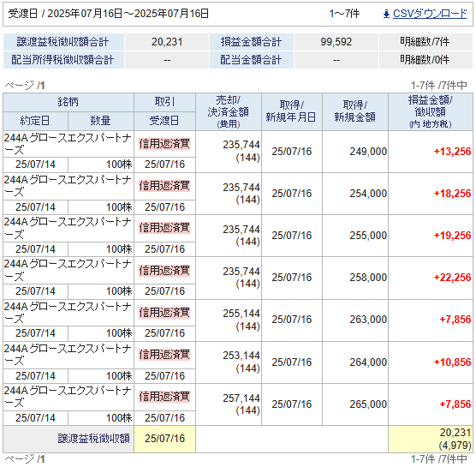Select the 数量 column header

(x=101, y=121)
